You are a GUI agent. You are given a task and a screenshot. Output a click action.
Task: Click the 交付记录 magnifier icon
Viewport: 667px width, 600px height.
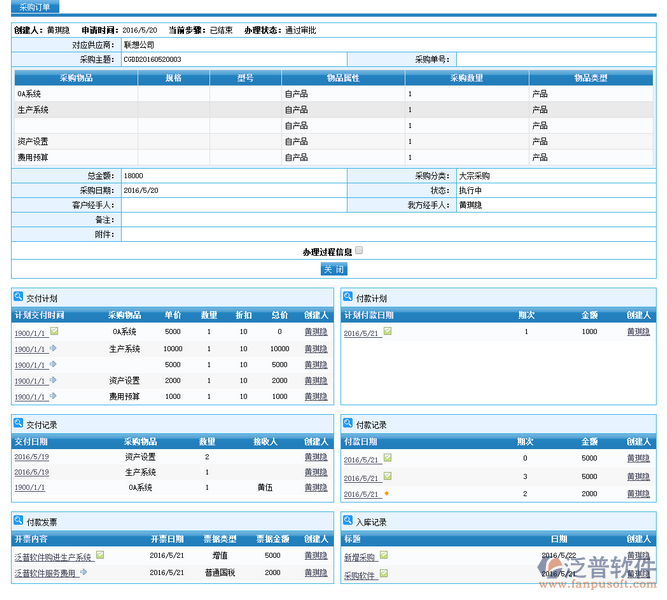pyautogui.click(x=18, y=423)
